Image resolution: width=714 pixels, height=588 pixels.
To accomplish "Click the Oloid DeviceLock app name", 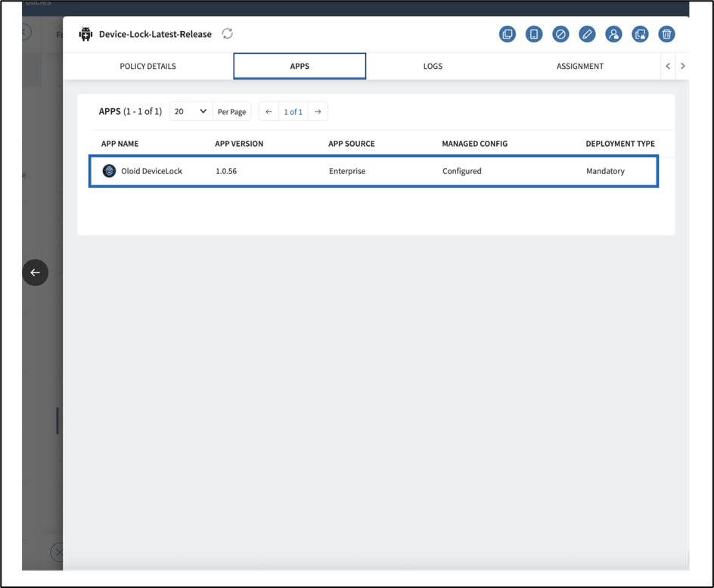I will pos(151,171).
